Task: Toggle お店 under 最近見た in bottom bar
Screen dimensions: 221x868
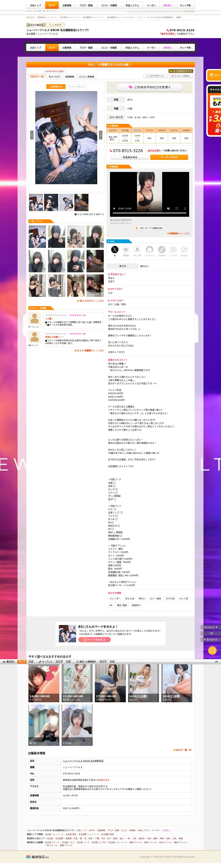Action: pyautogui.click(x=31, y=661)
